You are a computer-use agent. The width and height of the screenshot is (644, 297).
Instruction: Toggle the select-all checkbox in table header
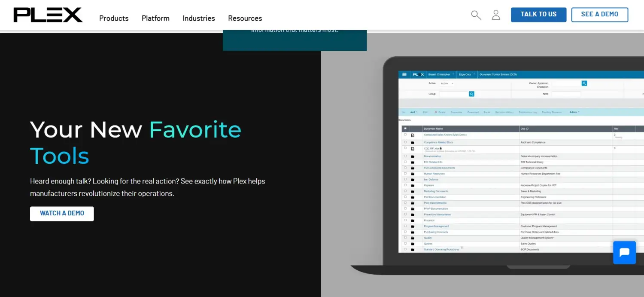click(405, 129)
